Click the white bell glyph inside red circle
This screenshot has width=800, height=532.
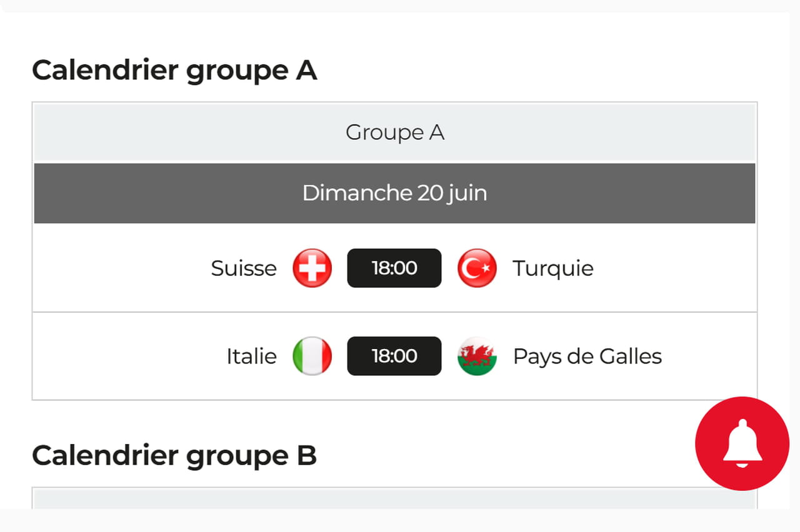point(742,443)
